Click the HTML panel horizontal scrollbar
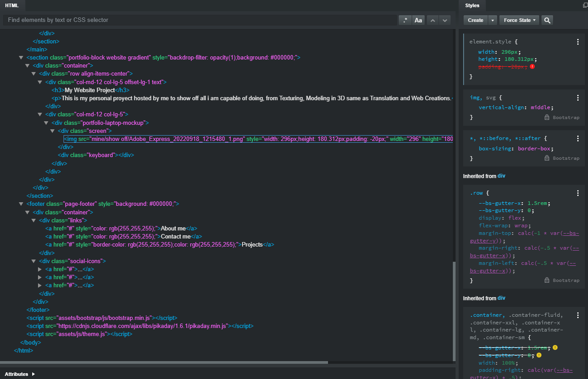 164,362
